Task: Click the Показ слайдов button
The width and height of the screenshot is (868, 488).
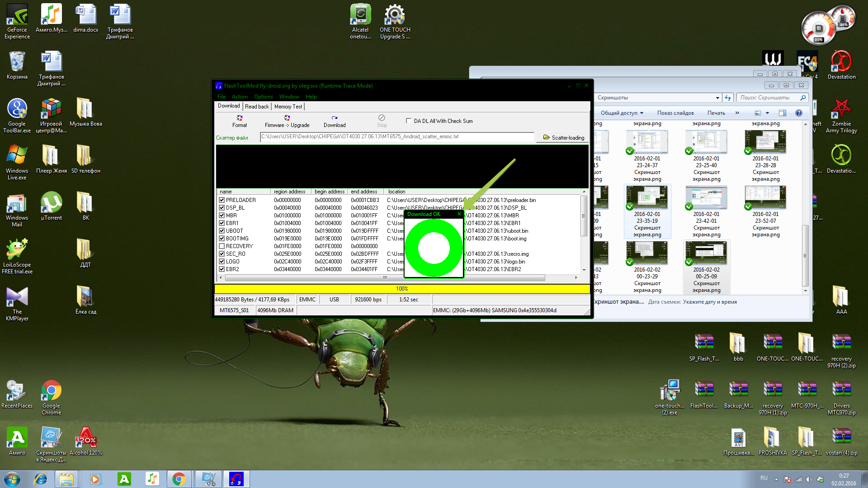Action: (675, 113)
